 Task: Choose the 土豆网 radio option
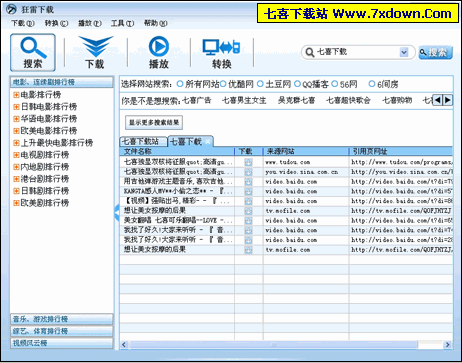[x=260, y=84]
